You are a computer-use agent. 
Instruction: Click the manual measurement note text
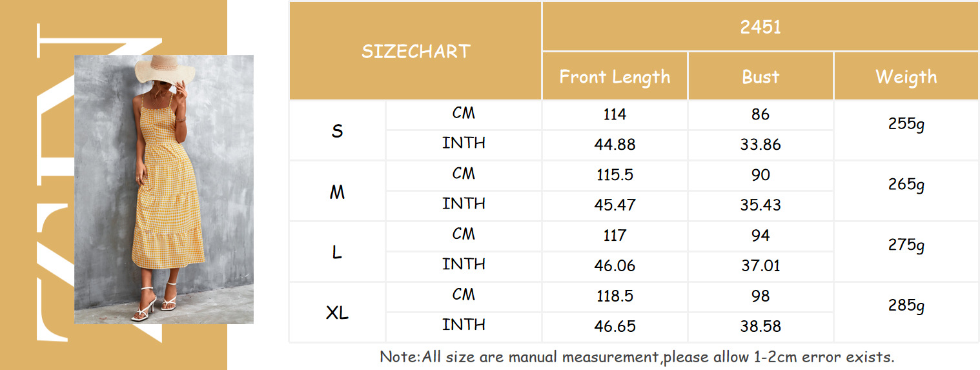coord(637,356)
